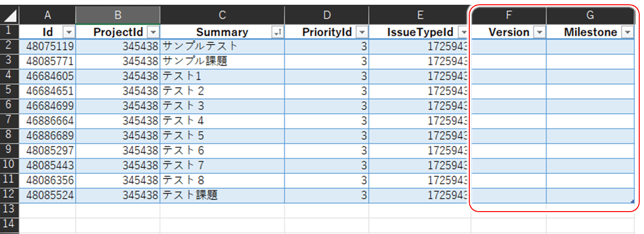
Task: Expand the Version column filter
Action: click(539, 32)
